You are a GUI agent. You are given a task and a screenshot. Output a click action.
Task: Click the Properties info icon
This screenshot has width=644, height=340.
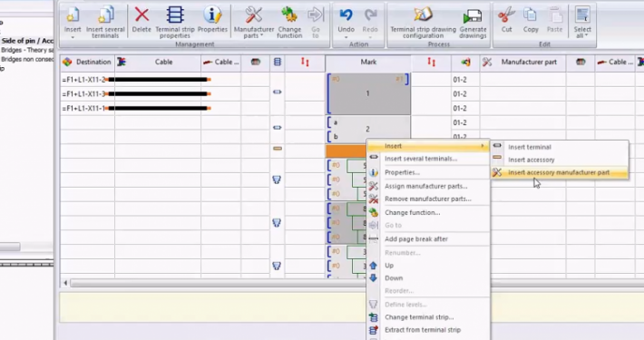click(x=212, y=15)
